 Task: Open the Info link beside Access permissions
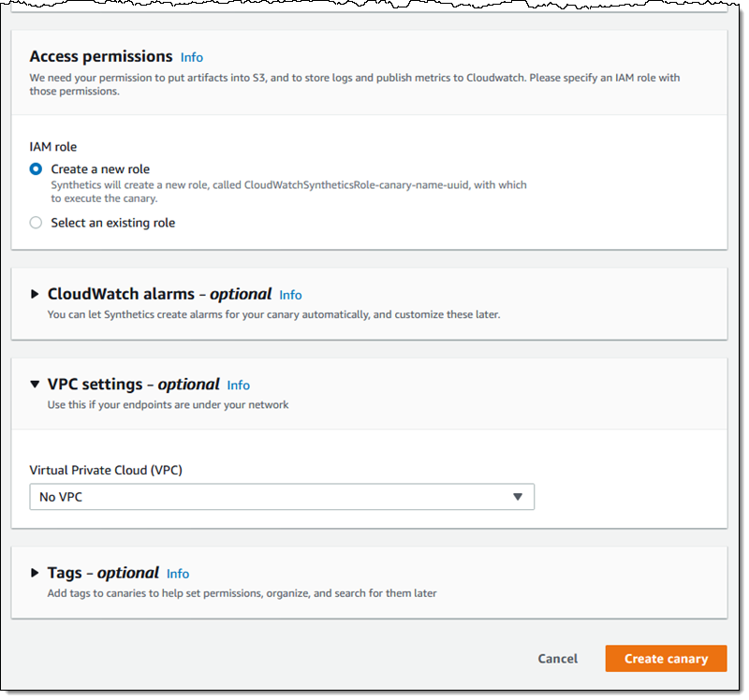pos(192,57)
